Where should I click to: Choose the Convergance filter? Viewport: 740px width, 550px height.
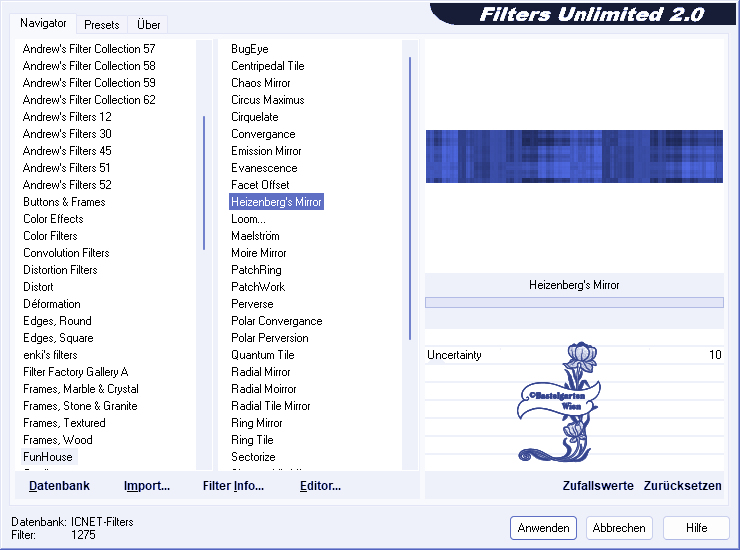(263, 134)
